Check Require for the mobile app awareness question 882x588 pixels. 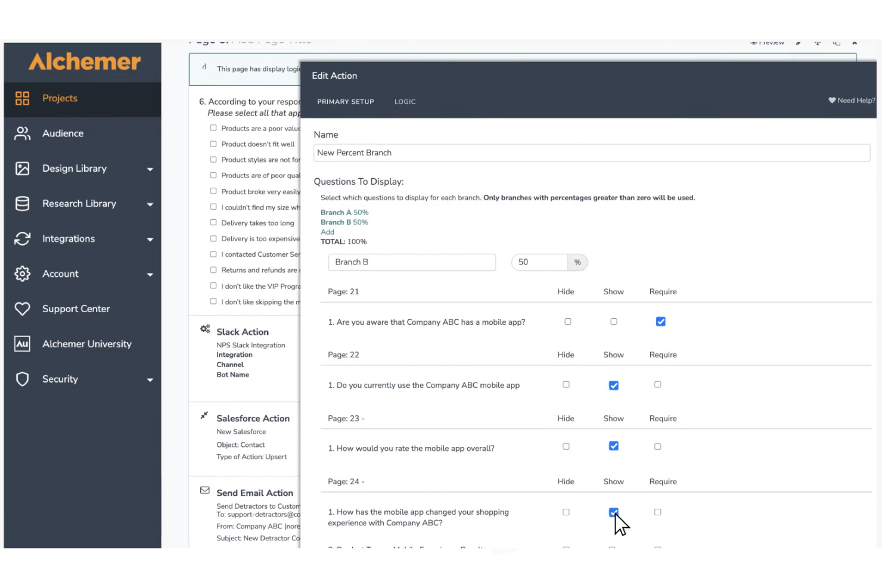coord(660,321)
